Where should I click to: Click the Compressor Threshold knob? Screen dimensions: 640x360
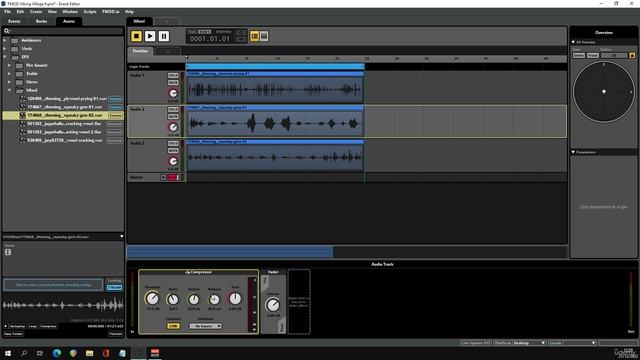point(152,298)
